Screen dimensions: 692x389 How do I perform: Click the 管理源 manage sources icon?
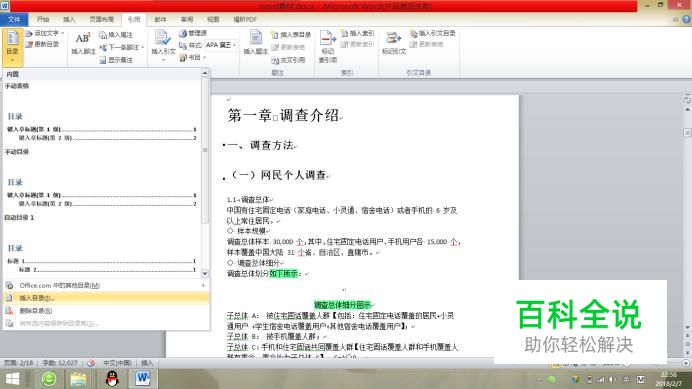coord(183,33)
